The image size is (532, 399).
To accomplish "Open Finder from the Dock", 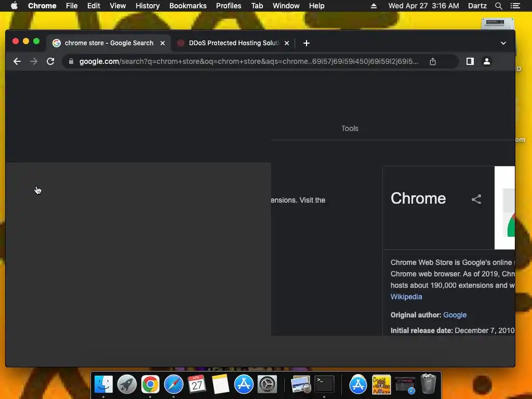I will coord(103,384).
